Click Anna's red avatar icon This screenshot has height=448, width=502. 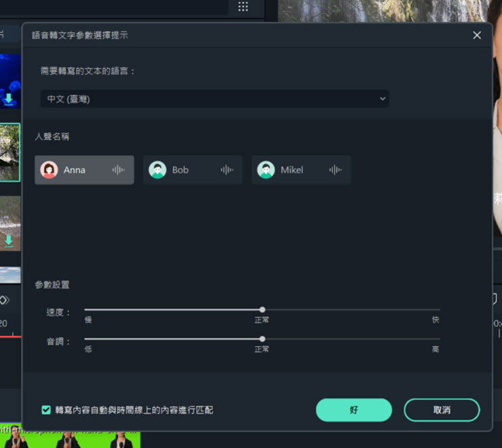[49, 169]
